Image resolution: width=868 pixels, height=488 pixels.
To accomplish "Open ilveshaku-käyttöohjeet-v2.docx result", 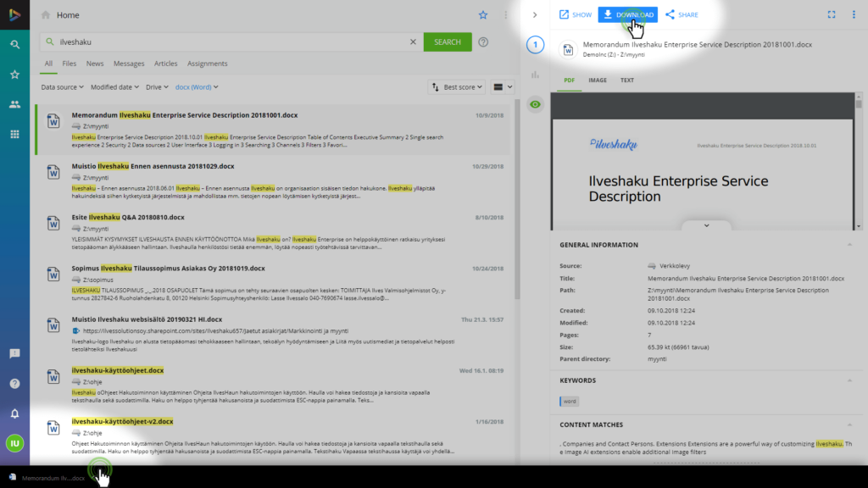I will tap(122, 421).
